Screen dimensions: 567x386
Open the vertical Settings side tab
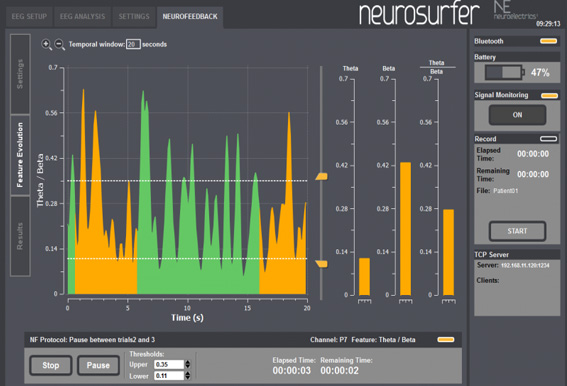[x=20, y=74]
